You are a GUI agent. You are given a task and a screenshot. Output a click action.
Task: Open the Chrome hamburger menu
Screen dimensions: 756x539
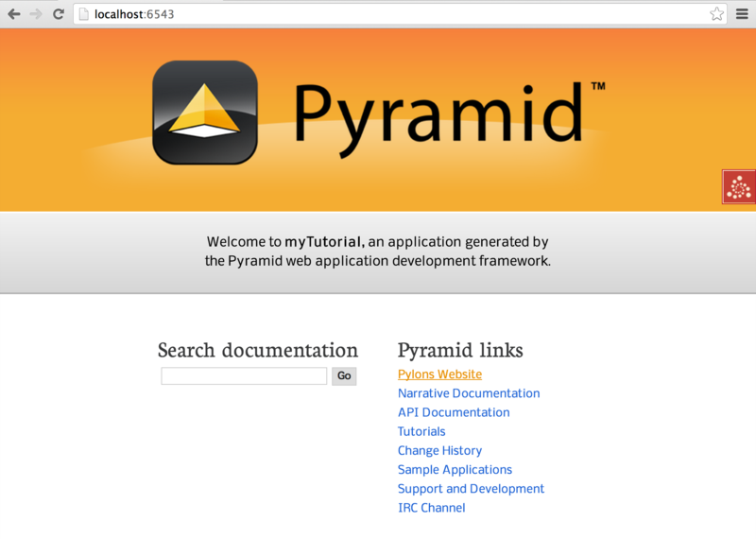pyautogui.click(x=742, y=14)
